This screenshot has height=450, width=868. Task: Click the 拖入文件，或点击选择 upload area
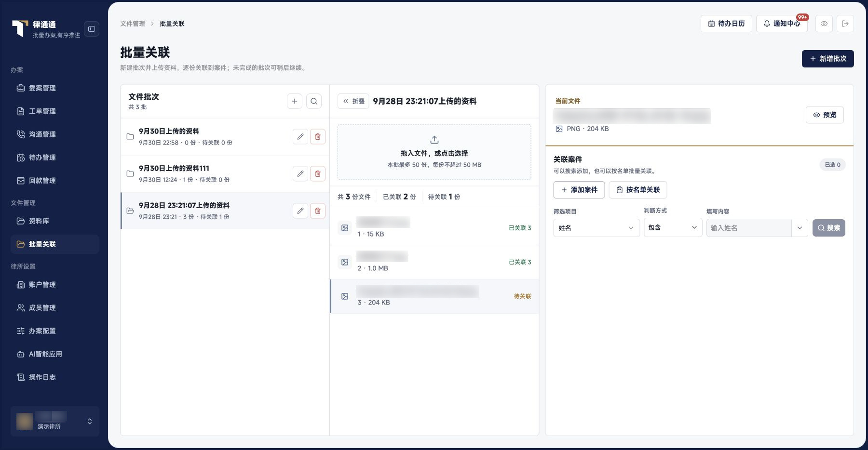pyautogui.click(x=434, y=152)
